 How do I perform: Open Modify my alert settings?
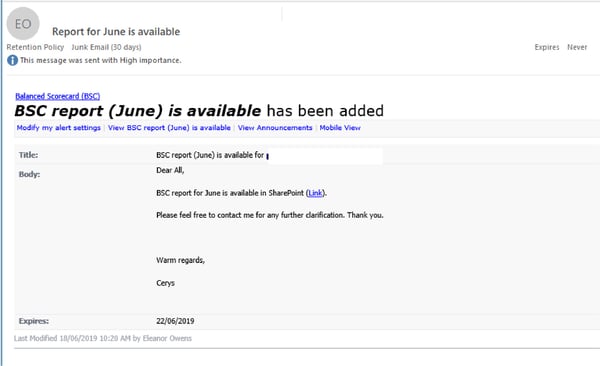pyautogui.click(x=59, y=128)
